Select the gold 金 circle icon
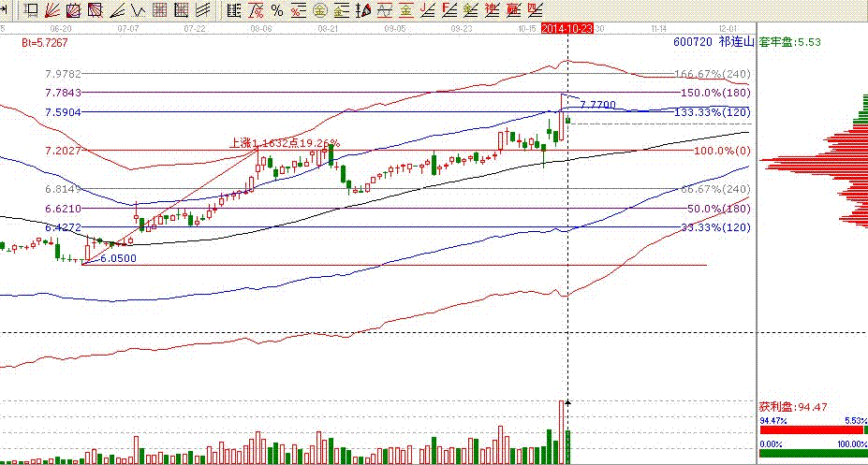 [x=320, y=10]
